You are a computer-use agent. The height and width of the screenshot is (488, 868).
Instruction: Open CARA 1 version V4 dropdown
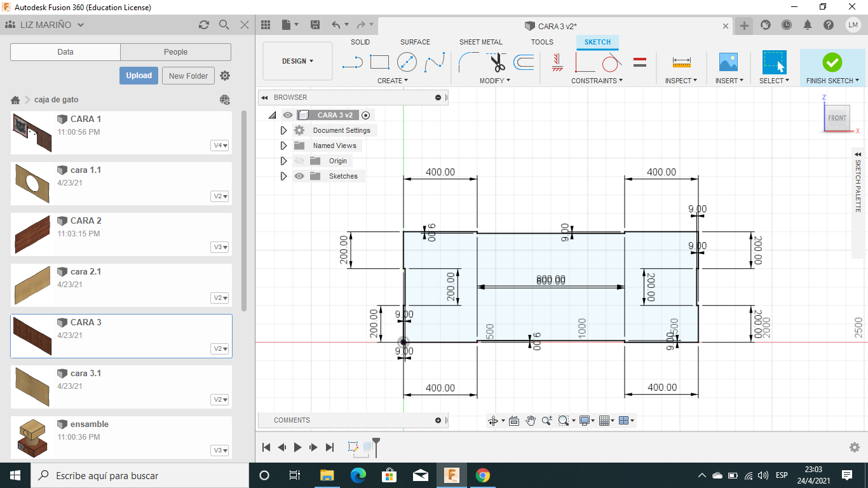tap(220, 146)
